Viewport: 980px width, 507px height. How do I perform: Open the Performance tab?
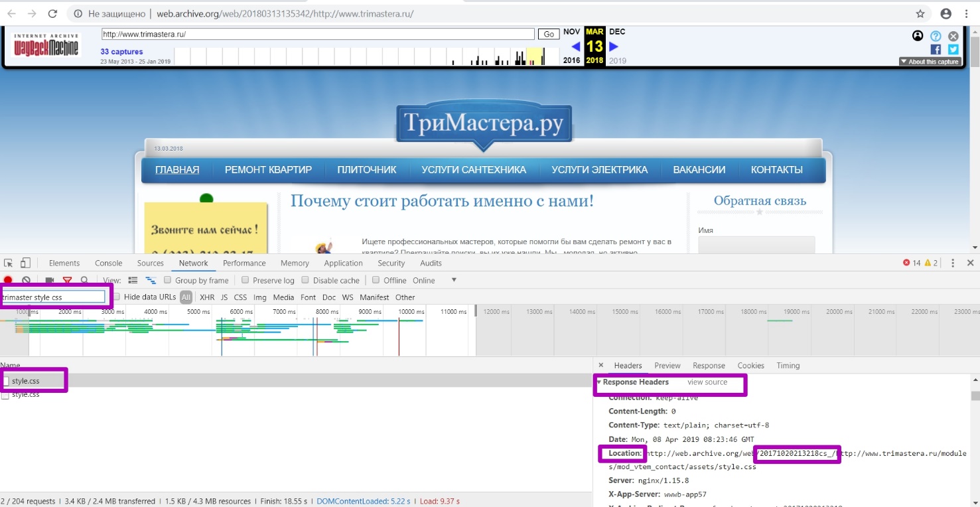pyautogui.click(x=244, y=263)
